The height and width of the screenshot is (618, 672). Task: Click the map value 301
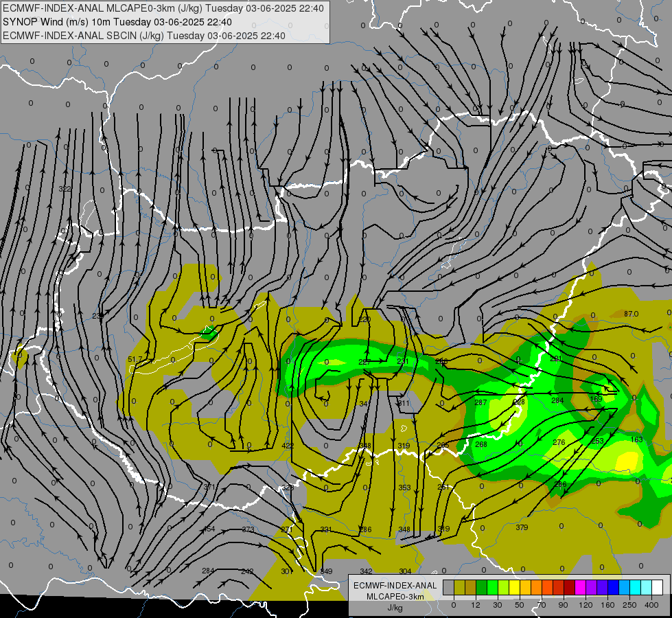tap(287, 571)
